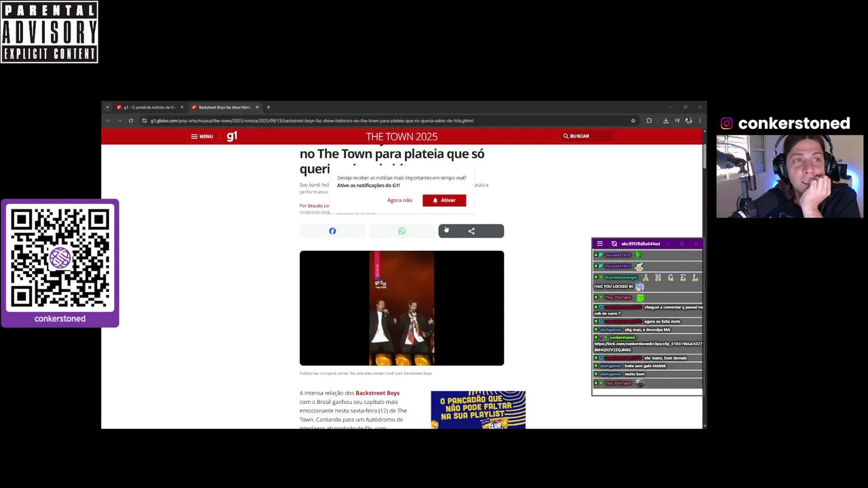Open the browser downloads icon

click(666, 121)
